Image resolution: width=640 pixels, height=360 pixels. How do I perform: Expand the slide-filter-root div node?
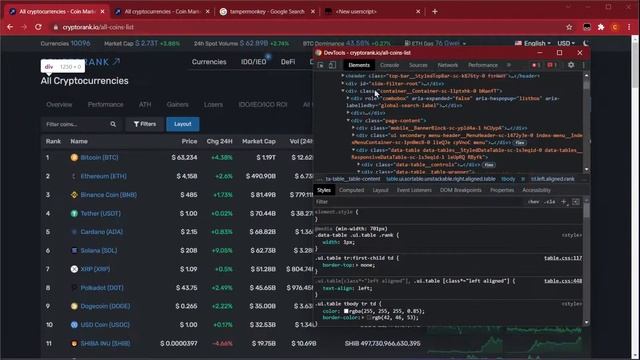coord(343,83)
